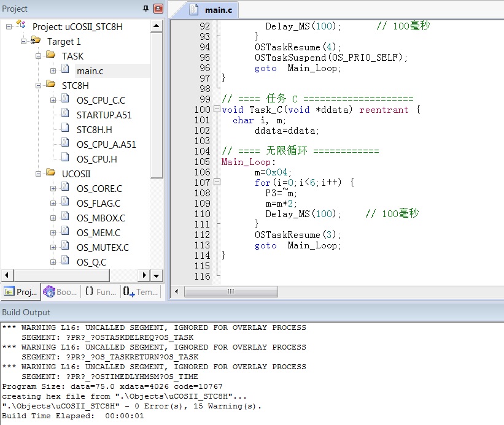Select the Target 1 label
The height and width of the screenshot is (425, 504).
(x=64, y=42)
